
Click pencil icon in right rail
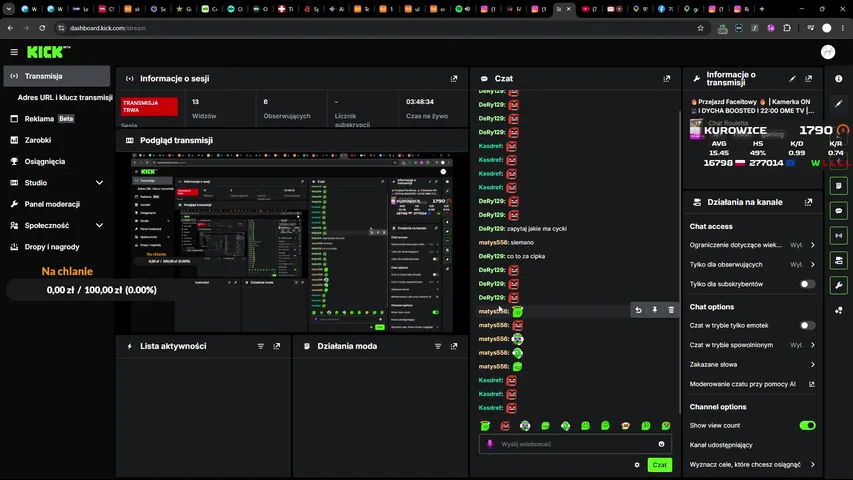[x=839, y=103]
